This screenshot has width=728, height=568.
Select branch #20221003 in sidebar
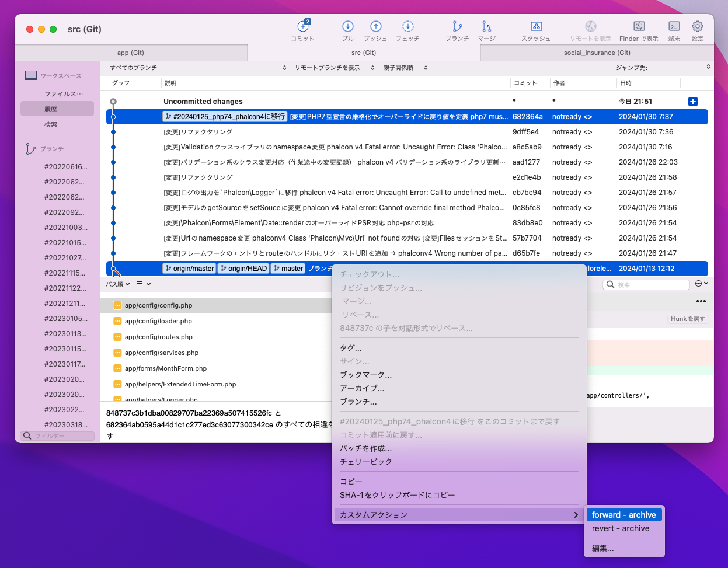coord(65,228)
